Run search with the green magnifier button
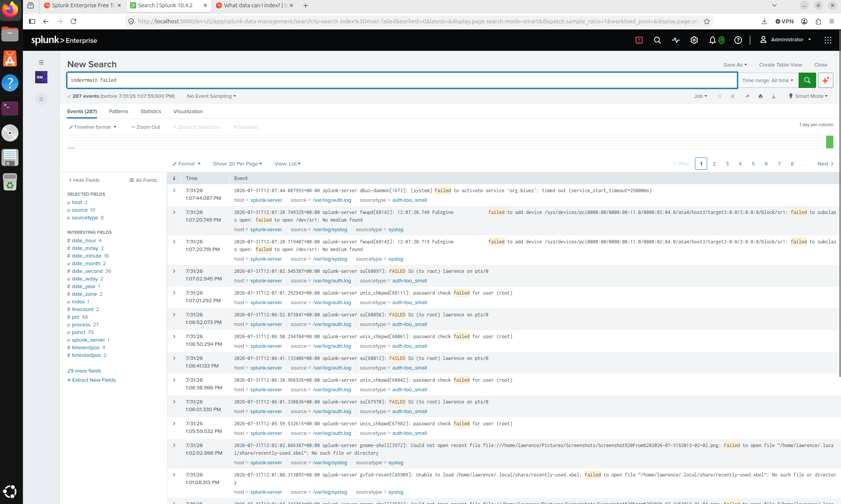This screenshot has height=504, width=841. pos(807,80)
